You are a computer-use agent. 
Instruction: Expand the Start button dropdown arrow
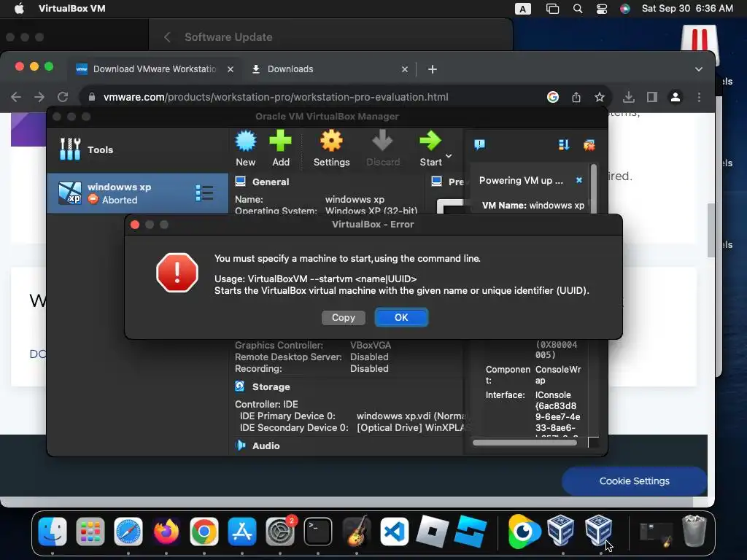click(449, 156)
